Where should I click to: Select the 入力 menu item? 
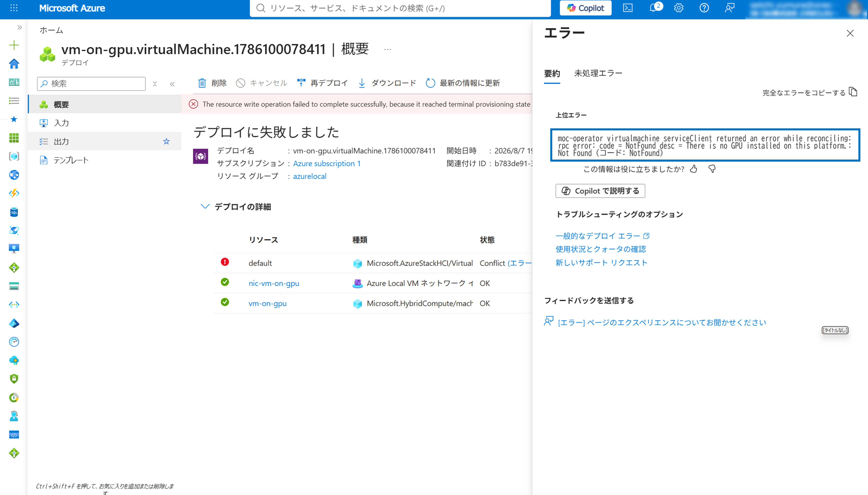click(x=105, y=123)
